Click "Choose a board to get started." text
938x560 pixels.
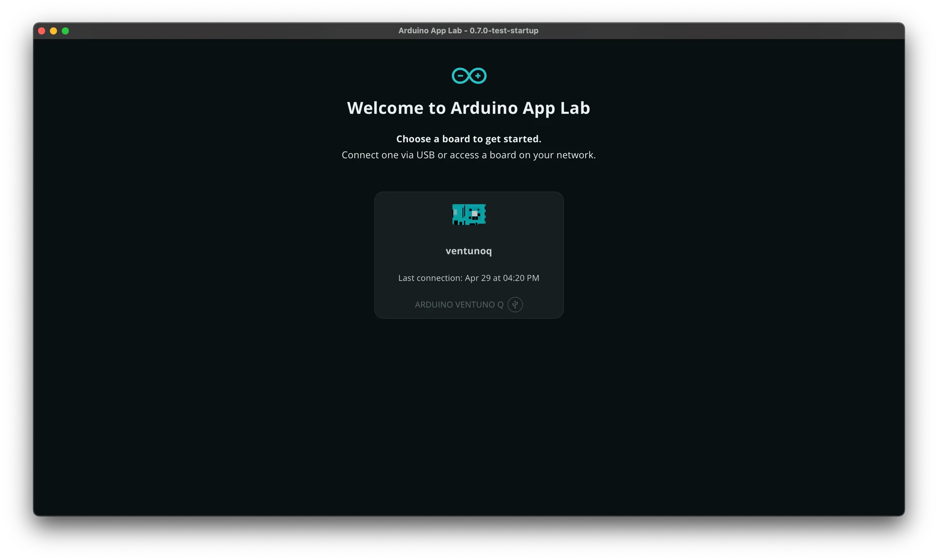point(469,139)
